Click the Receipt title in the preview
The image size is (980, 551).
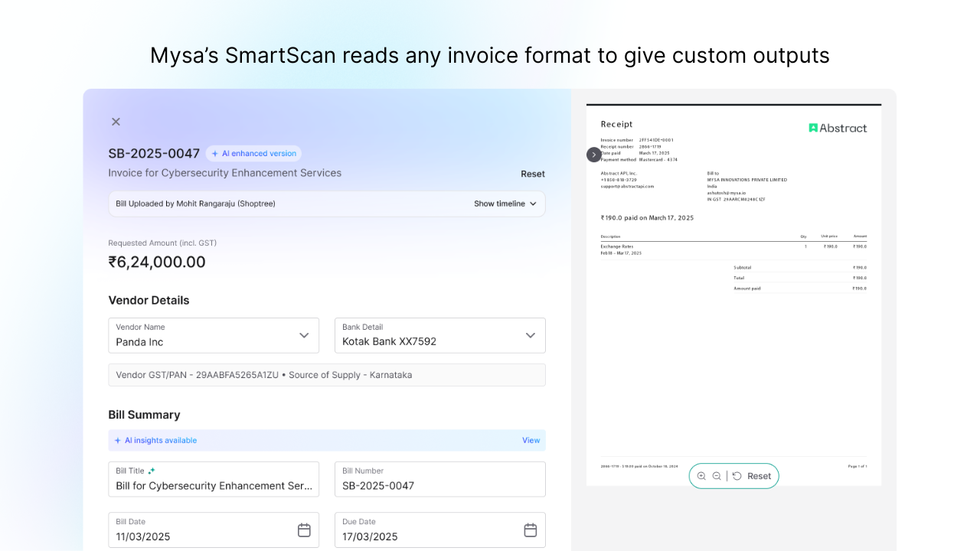(x=616, y=124)
